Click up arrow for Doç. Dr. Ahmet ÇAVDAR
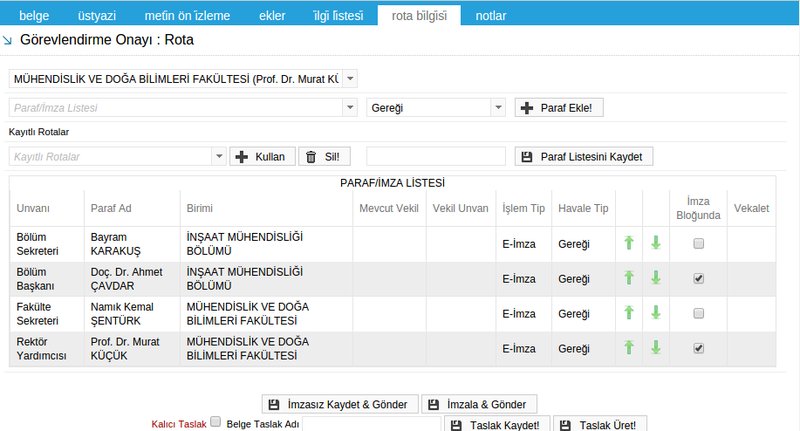The width and height of the screenshot is (800, 431). coord(629,279)
